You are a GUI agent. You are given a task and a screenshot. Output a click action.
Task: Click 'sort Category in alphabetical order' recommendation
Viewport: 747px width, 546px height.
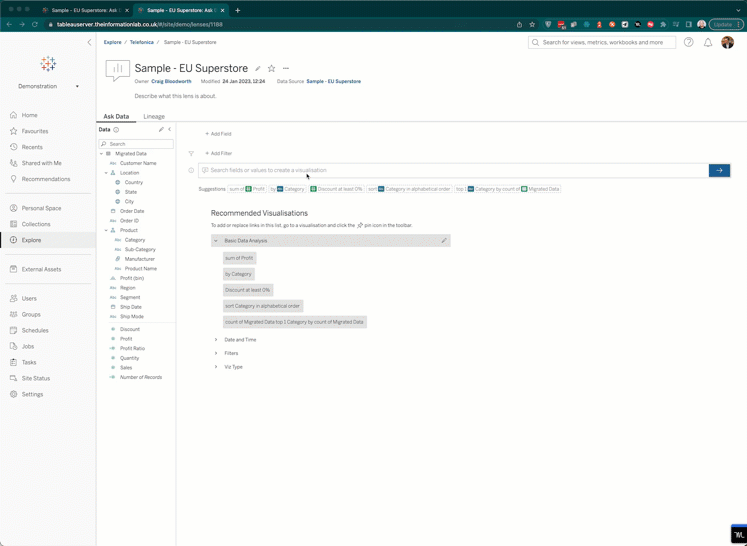[262, 306]
